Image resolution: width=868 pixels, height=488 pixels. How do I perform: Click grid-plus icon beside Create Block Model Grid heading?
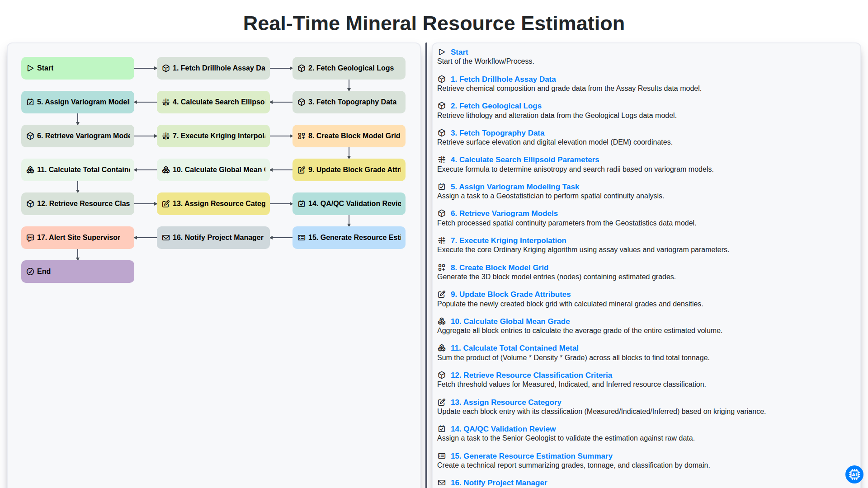click(x=442, y=267)
